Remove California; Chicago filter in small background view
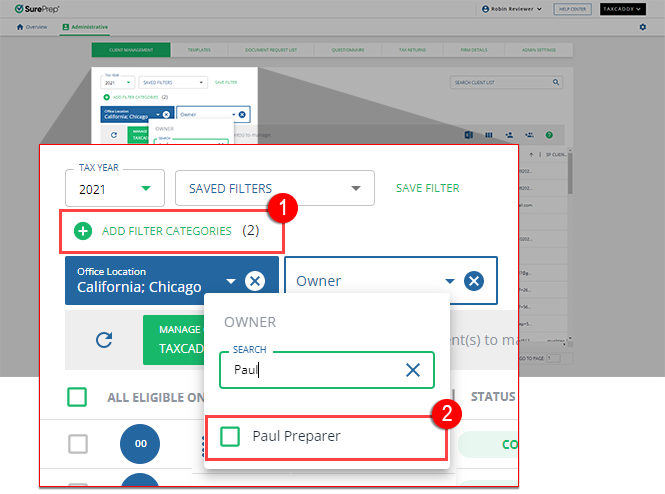The image size is (665, 494). [x=166, y=114]
